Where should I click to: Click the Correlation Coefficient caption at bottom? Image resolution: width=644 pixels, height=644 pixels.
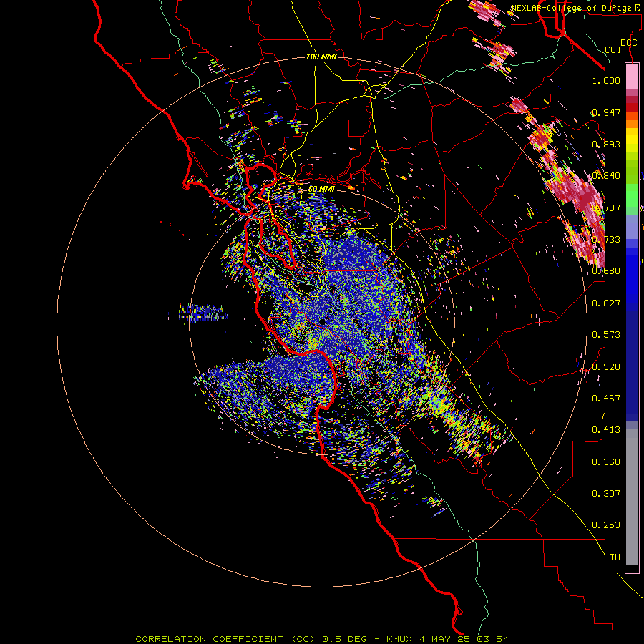(x=322, y=639)
